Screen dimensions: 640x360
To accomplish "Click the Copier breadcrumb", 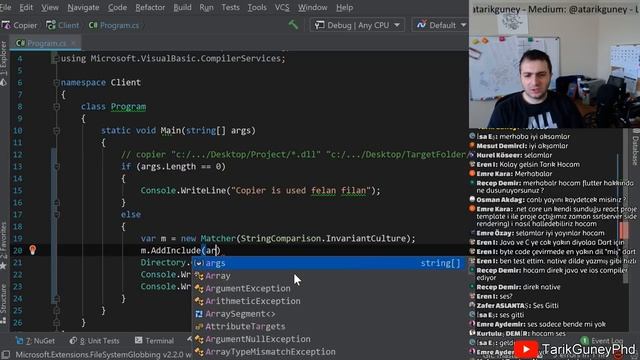I will pos(20,25).
